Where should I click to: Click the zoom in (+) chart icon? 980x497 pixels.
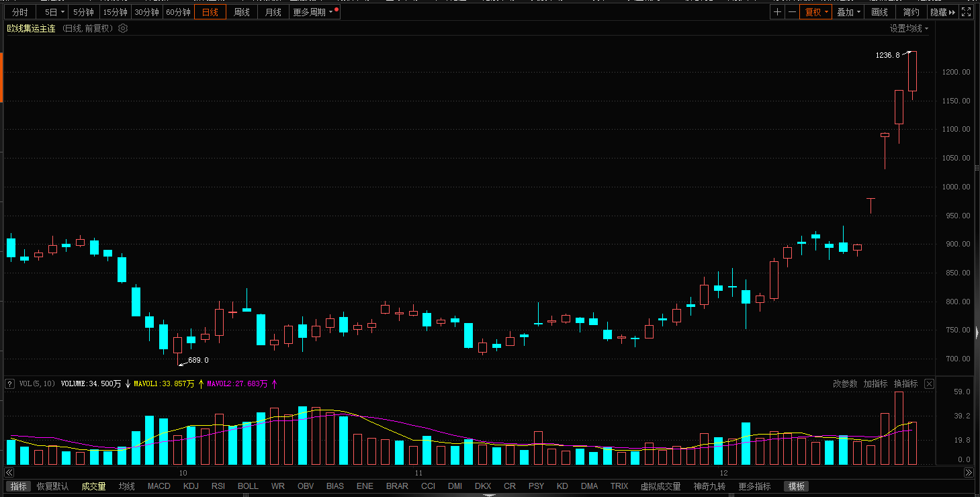[x=777, y=11]
